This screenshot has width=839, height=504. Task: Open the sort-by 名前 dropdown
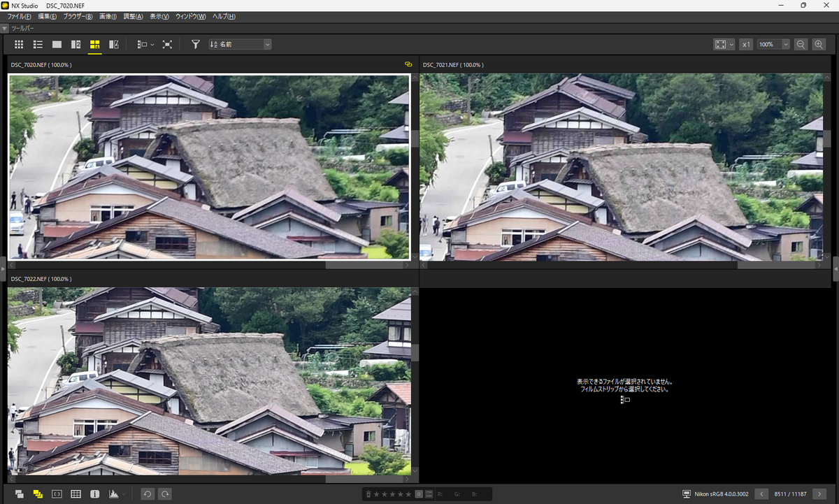click(x=240, y=44)
